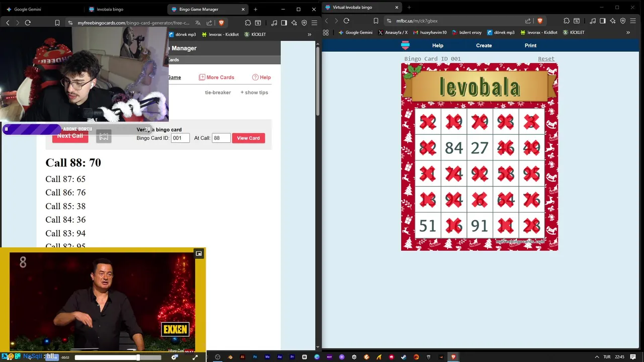Open Brave Shields in the left address bar

coord(221,23)
